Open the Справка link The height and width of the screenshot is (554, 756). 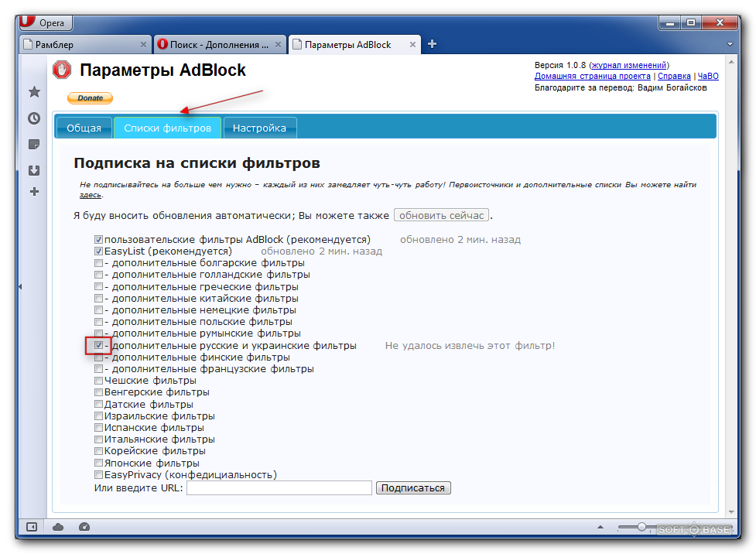(x=674, y=76)
